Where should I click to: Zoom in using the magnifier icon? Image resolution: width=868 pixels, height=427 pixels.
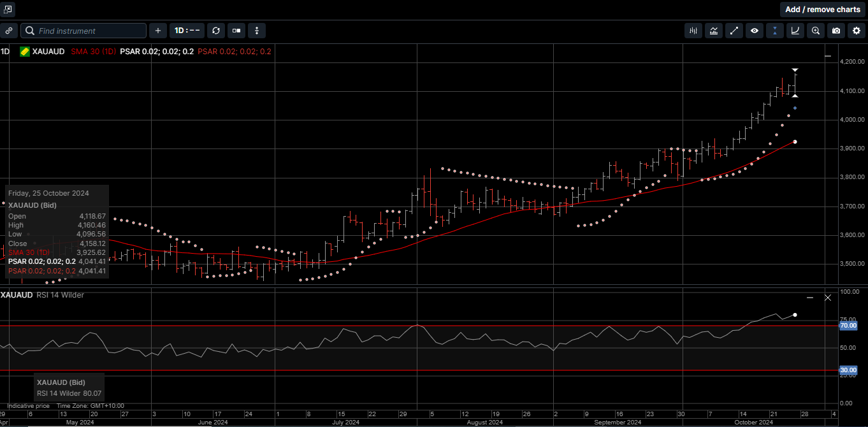point(816,30)
